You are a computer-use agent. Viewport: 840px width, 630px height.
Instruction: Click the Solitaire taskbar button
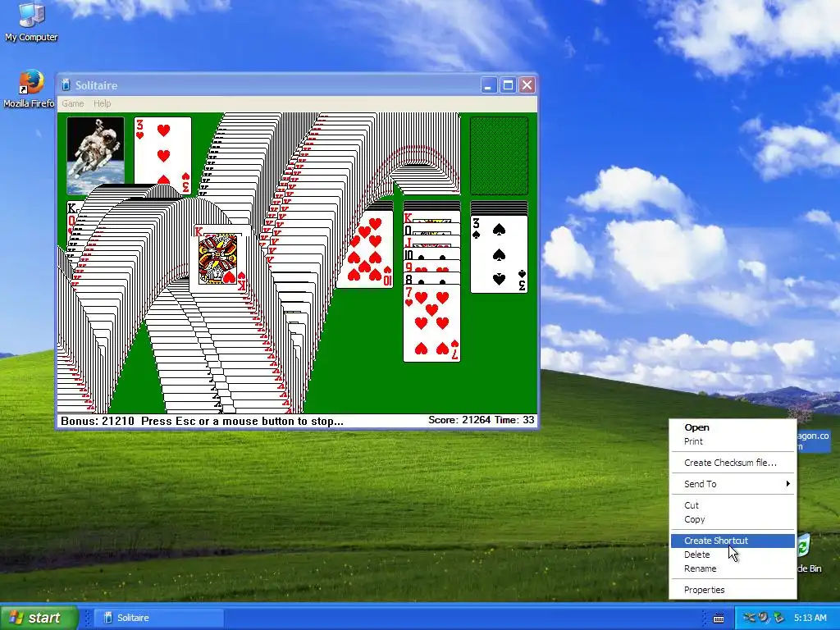tap(159, 618)
